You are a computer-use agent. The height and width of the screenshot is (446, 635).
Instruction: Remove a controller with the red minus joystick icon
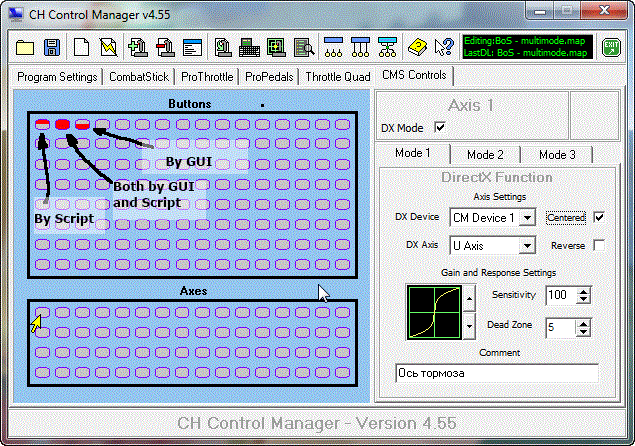click(165, 47)
